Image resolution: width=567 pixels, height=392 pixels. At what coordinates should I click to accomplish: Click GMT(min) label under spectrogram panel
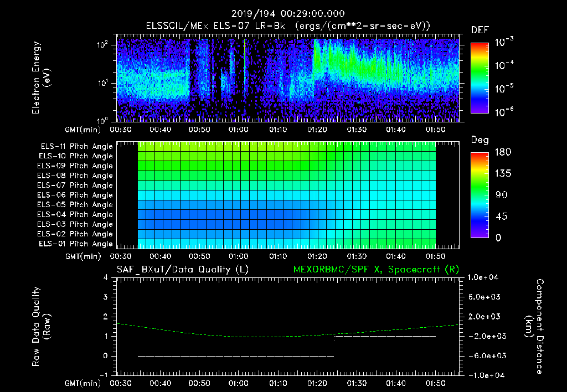83,130
